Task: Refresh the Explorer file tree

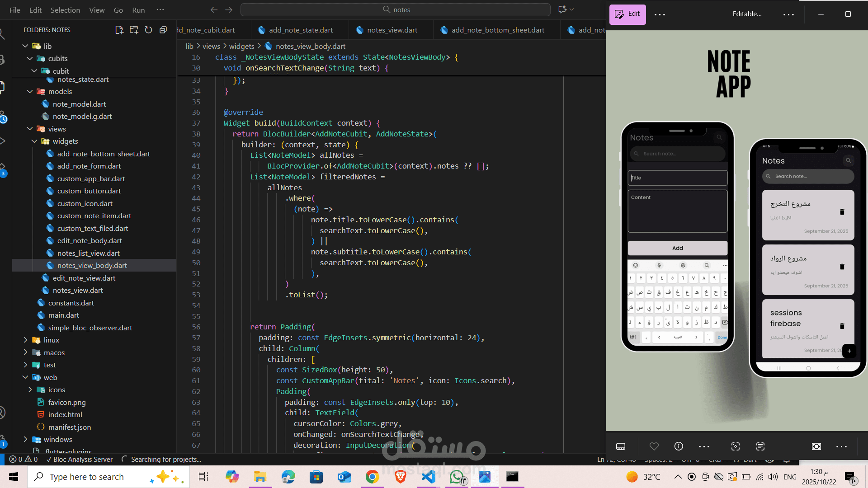Action: click(x=148, y=30)
